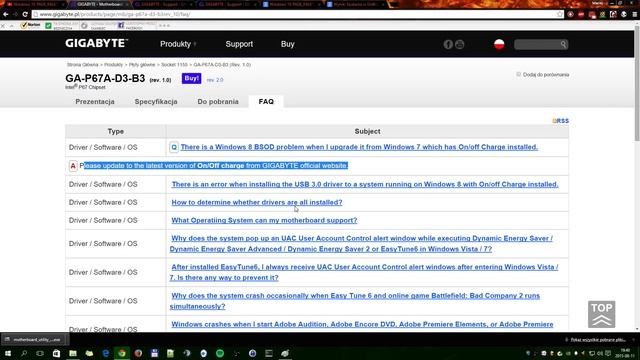Tick the Dodaj do porównania checkbox
Image resolution: width=640 pixels, height=360 pixels.
[518, 74]
